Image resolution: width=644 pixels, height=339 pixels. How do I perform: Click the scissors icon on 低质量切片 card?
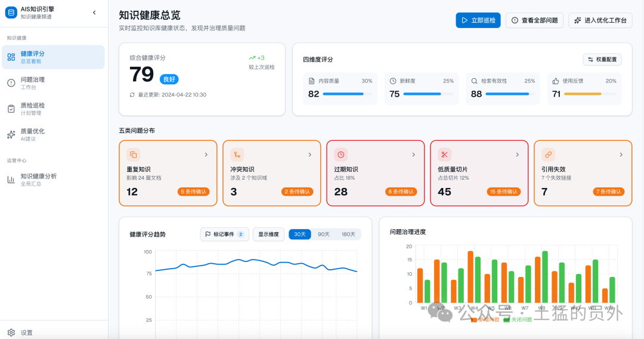pyautogui.click(x=444, y=155)
